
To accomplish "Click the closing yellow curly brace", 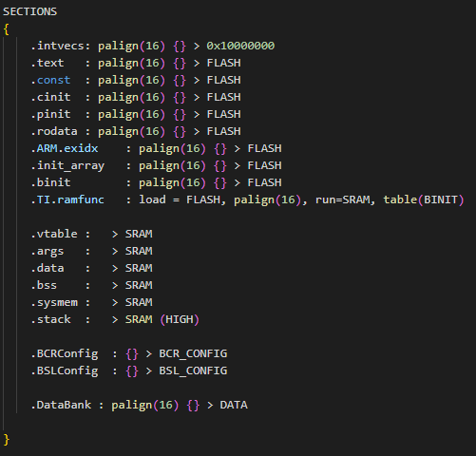I will (6, 440).
